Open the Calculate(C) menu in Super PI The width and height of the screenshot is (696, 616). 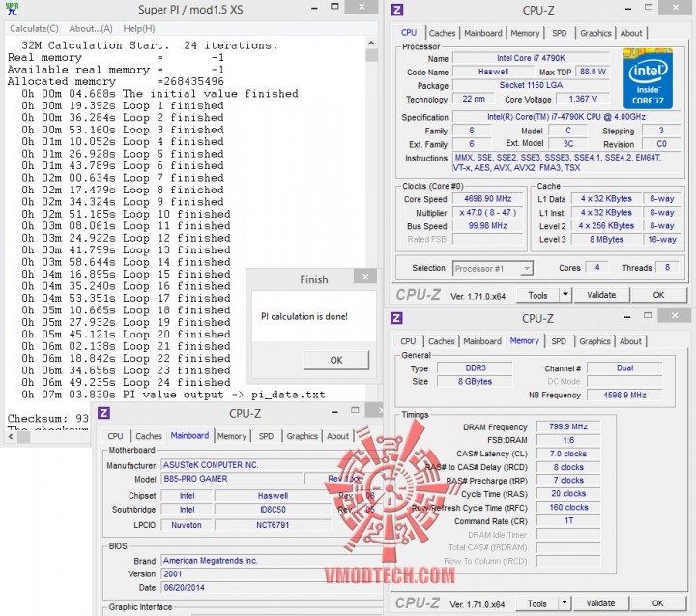tap(34, 28)
